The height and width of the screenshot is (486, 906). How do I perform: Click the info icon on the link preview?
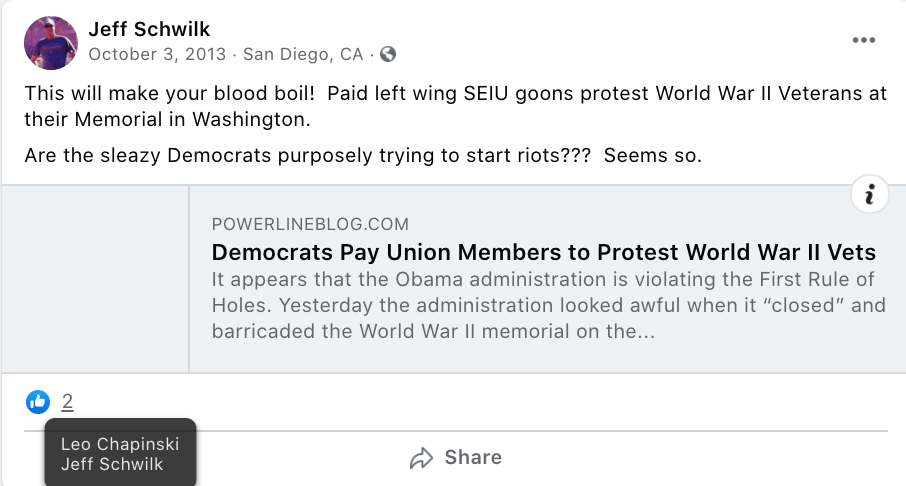(x=869, y=195)
